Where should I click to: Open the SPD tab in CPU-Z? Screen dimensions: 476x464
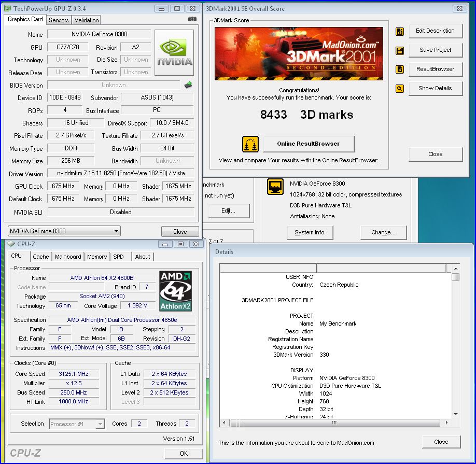coord(118,257)
